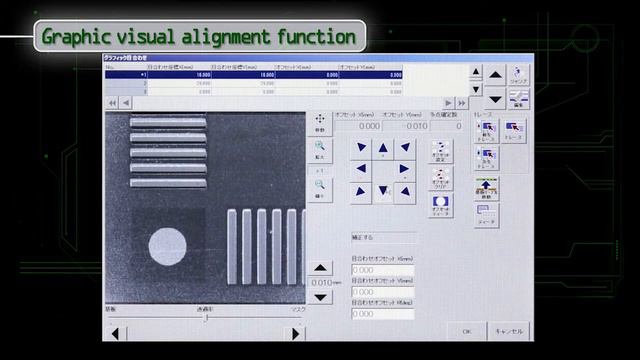Nudge alignment right with jog right arrow
The image size is (640, 360).
click(404, 169)
